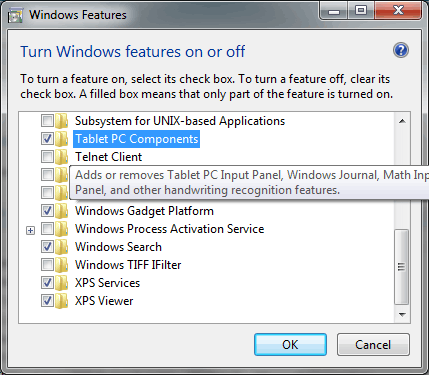Click folder icon beside Windows TIFF IFilter
This screenshot has height=375, width=429.
point(62,265)
